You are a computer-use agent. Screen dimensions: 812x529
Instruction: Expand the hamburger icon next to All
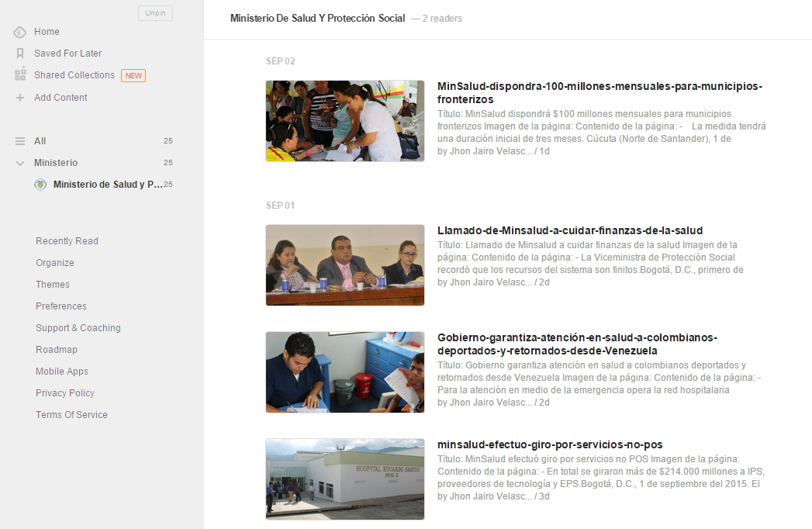coord(19,141)
